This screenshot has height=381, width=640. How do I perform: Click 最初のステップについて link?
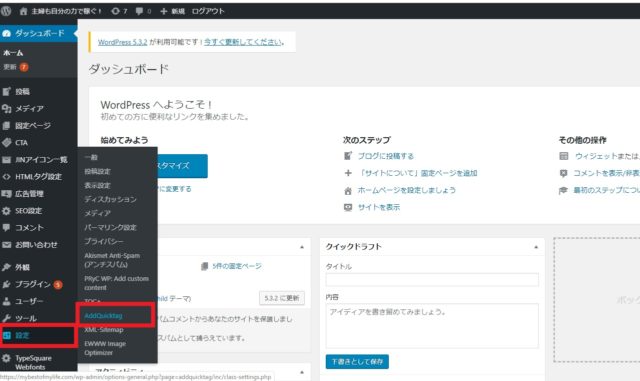[x=607, y=190]
